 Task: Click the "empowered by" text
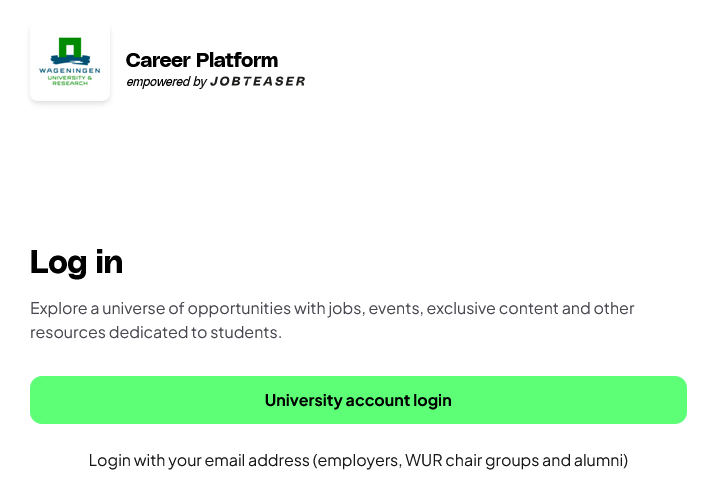(166, 82)
